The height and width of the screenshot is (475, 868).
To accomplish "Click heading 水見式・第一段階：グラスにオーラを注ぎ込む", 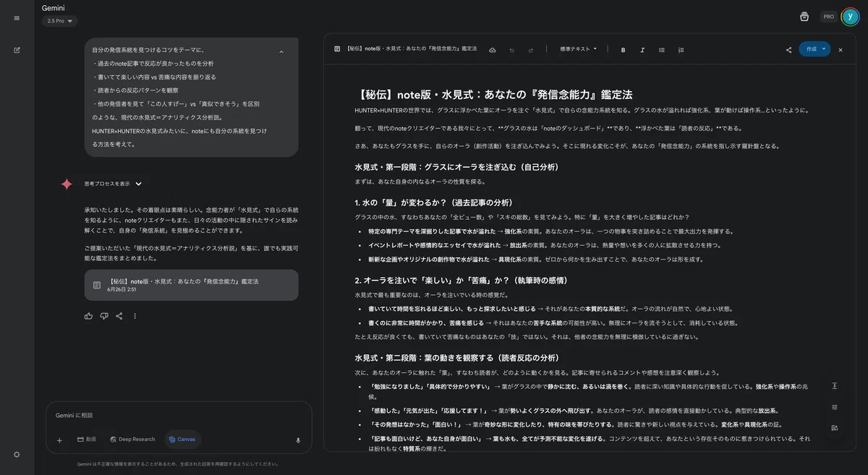I will click(x=457, y=167).
